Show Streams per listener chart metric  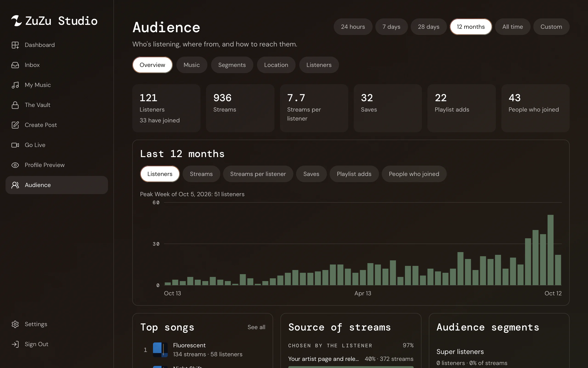[x=258, y=174]
